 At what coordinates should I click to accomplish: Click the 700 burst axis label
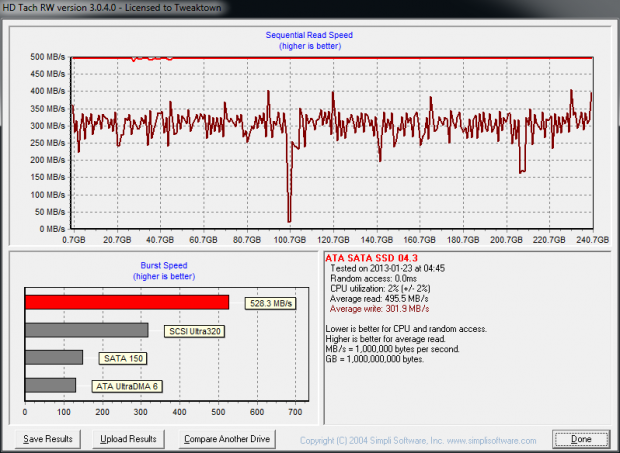click(x=295, y=412)
